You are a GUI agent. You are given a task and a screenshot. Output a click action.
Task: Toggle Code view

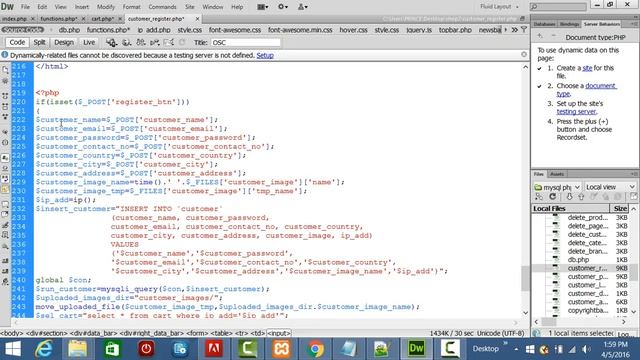point(17,42)
